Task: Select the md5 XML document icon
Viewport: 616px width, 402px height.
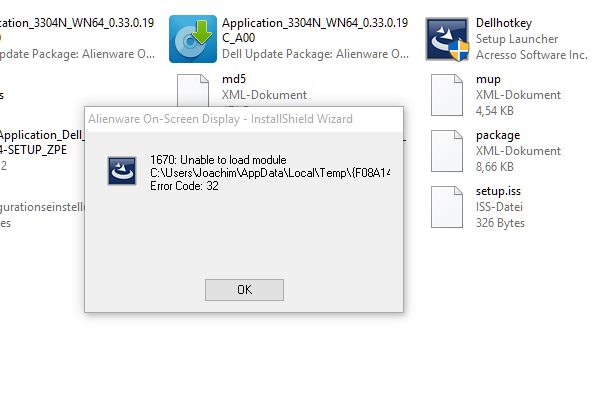Action: pos(193,88)
